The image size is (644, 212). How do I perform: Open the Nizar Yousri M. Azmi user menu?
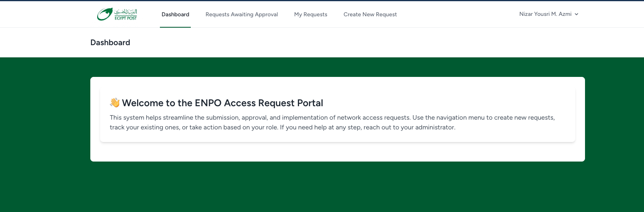545,14
